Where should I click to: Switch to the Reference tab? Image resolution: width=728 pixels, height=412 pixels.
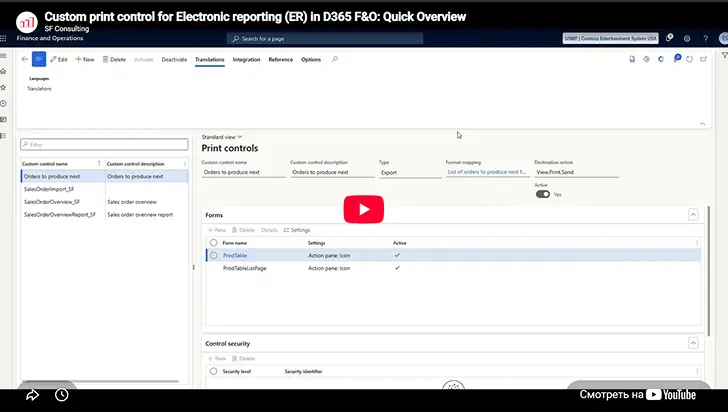pos(280,59)
